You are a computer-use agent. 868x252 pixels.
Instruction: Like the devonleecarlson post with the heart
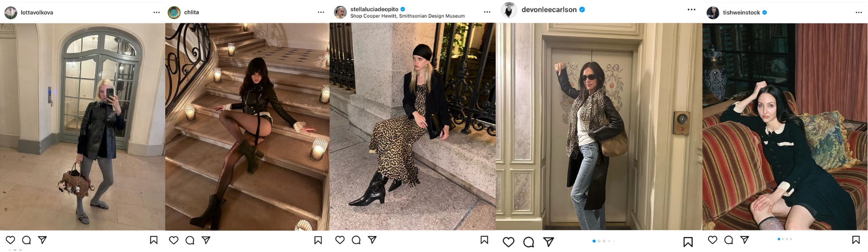pyautogui.click(x=509, y=242)
